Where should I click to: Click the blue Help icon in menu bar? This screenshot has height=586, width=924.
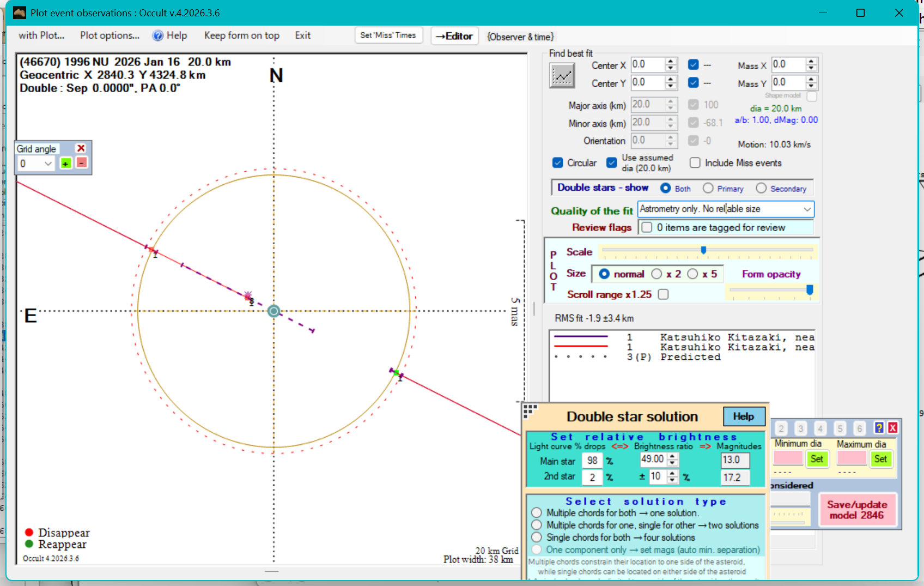coord(158,35)
